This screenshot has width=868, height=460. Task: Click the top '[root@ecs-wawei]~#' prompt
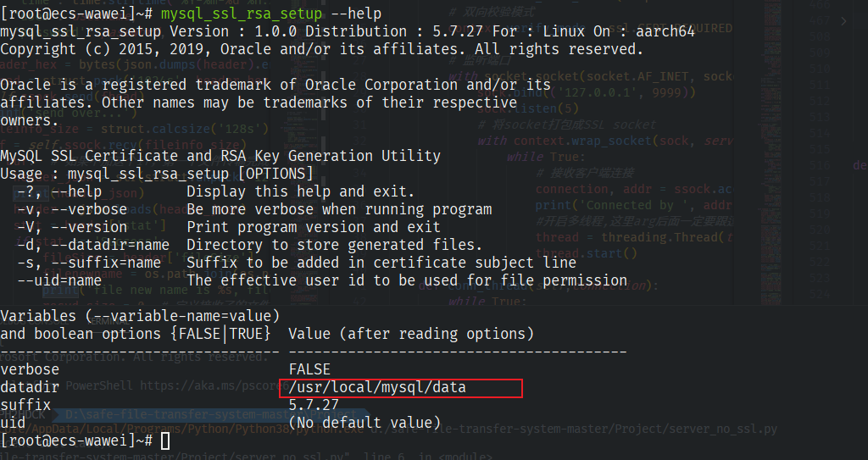[76, 14]
